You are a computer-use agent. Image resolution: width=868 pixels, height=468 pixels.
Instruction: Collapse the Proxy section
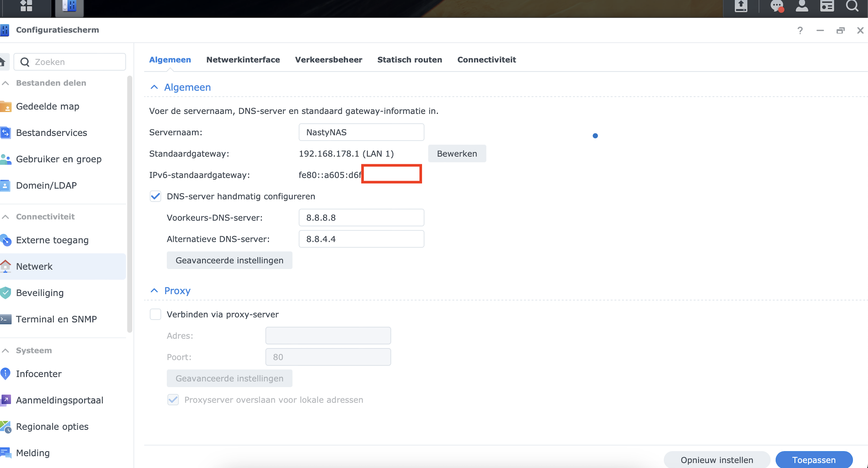[x=154, y=291]
